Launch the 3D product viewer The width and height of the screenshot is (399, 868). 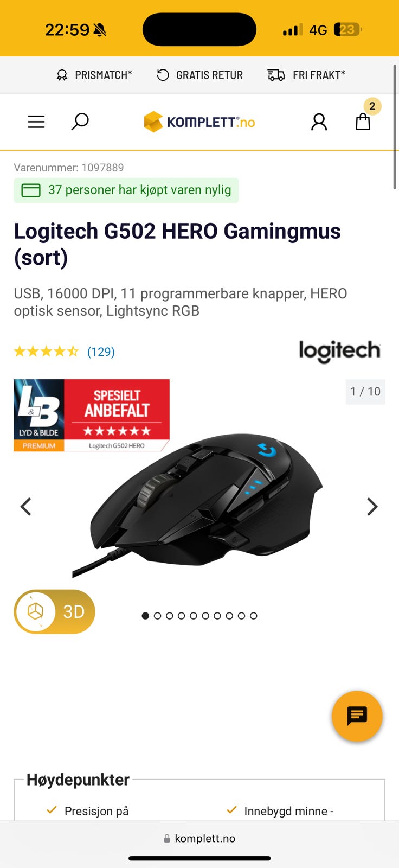coord(54,611)
